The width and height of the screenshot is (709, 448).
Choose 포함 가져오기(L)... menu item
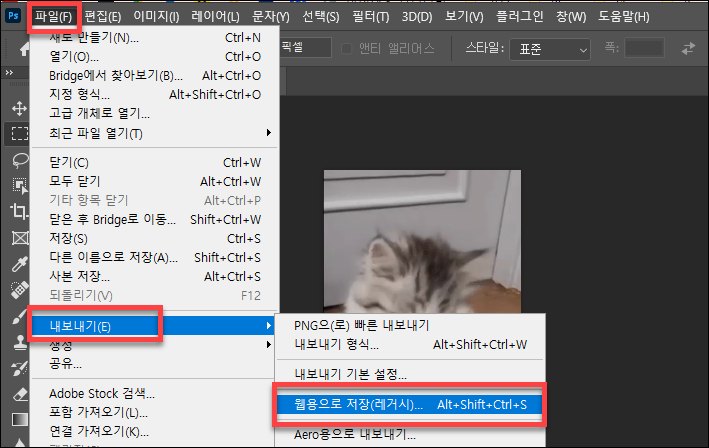(155, 413)
